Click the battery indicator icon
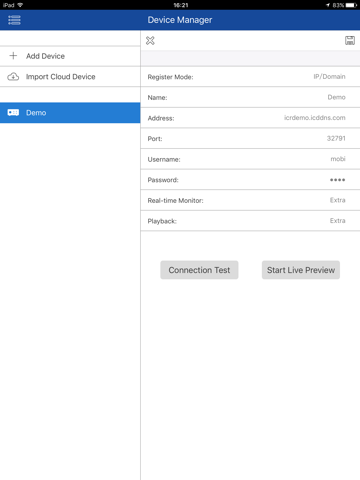The width and height of the screenshot is (360, 480). point(351,5)
